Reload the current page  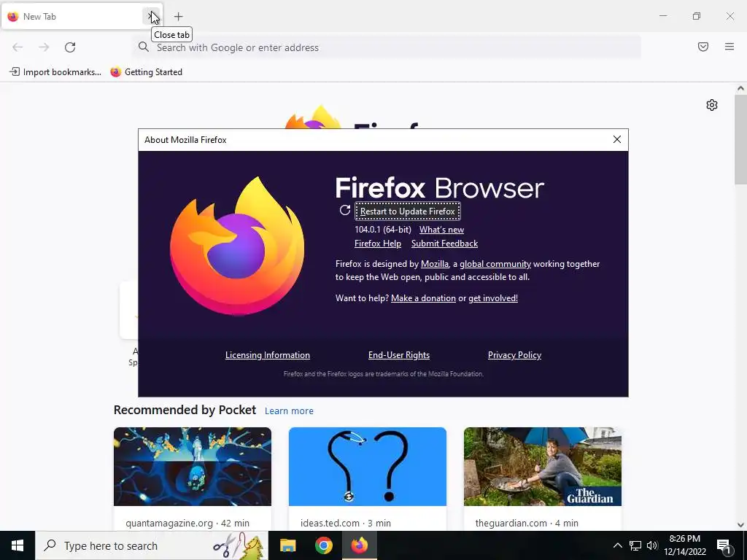click(x=70, y=47)
